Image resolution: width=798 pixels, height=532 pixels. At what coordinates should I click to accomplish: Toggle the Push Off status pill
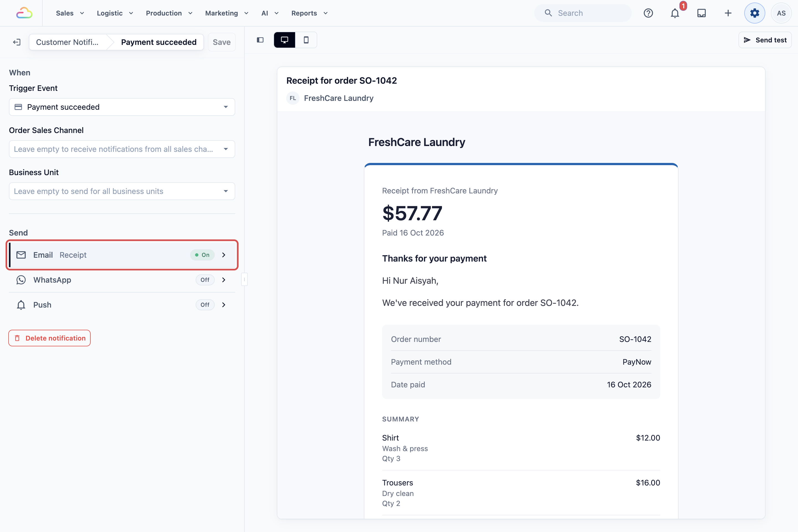tap(205, 305)
